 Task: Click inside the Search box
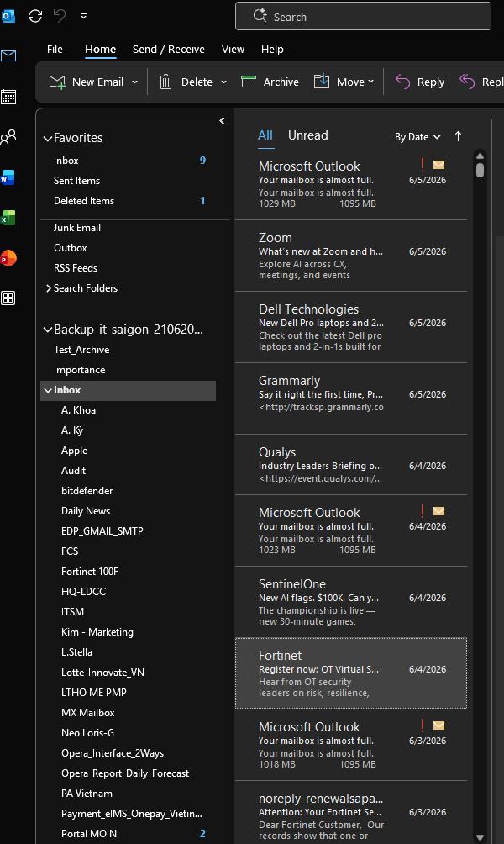(363, 17)
